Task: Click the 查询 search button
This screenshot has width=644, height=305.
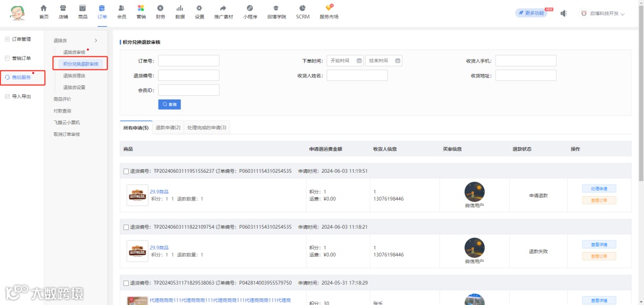Action: pyautogui.click(x=169, y=105)
